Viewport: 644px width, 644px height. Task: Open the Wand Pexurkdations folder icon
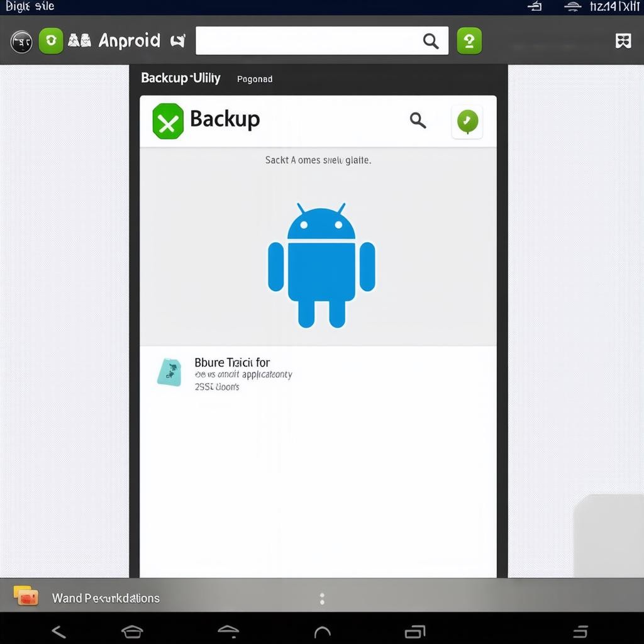(x=26, y=596)
